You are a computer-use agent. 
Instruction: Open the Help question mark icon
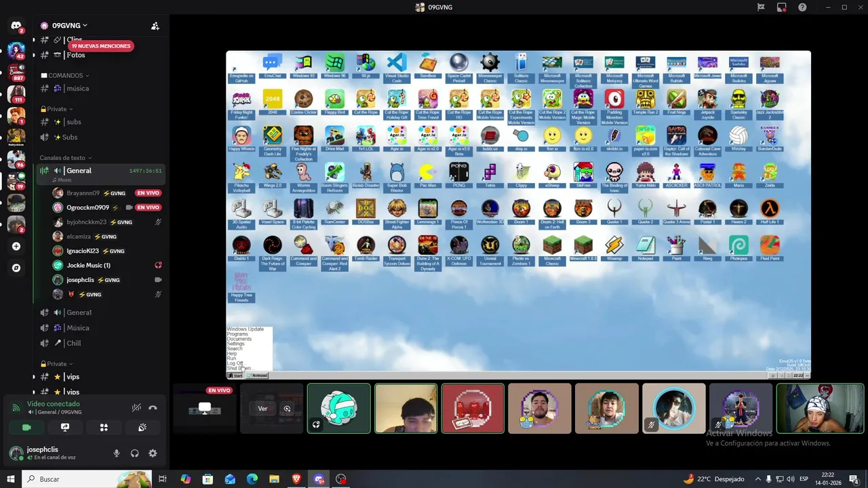[x=802, y=7]
